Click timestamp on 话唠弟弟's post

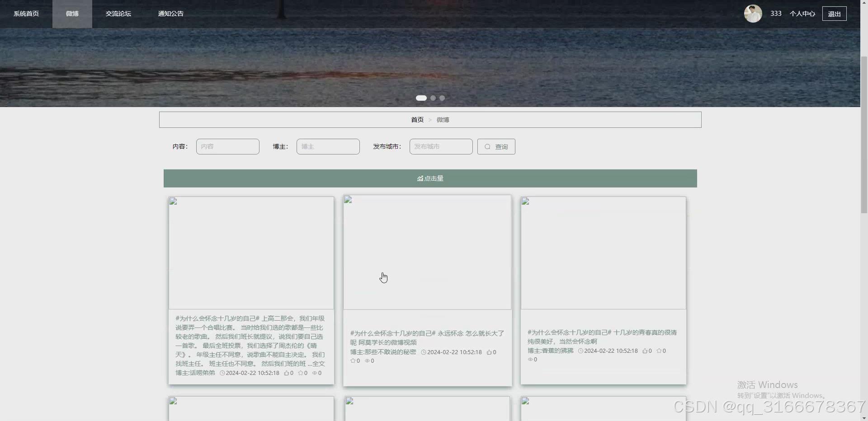tap(252, 373)
